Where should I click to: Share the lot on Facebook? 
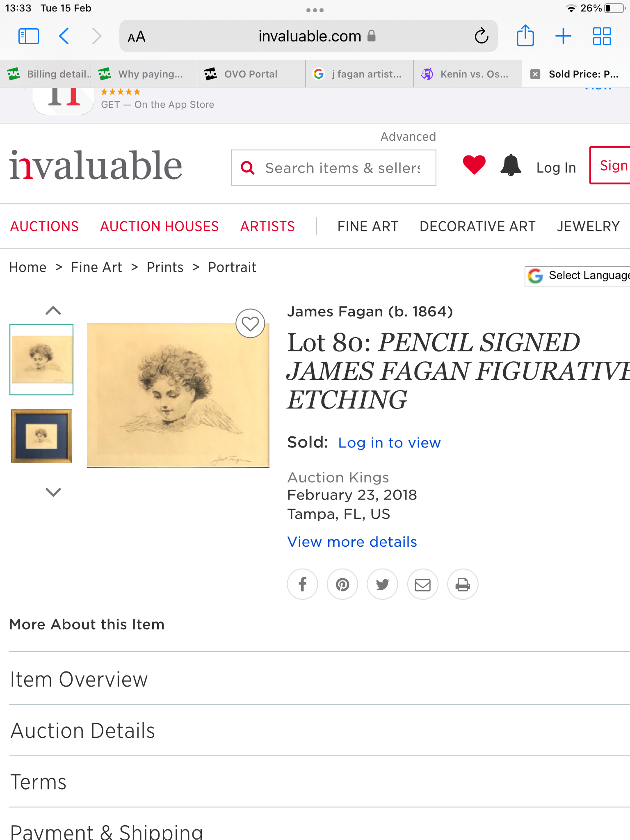[302, 584]
